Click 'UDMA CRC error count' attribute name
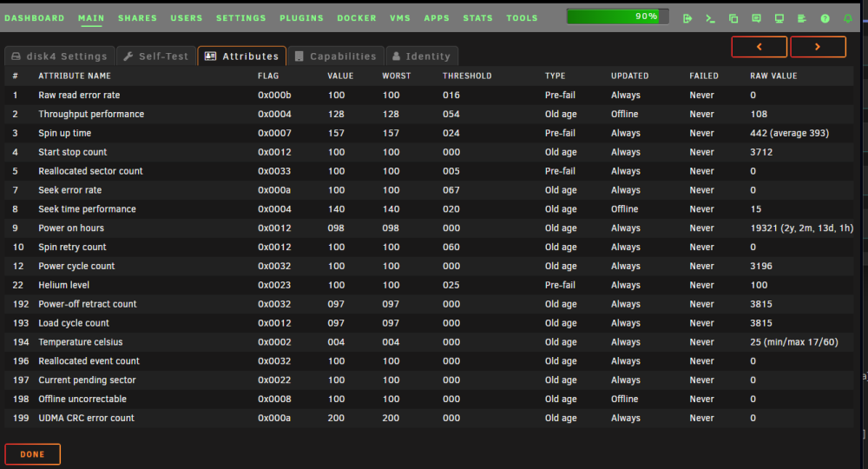Image resolution: width=868 pixels, height=469 pixels. (86, 418)
